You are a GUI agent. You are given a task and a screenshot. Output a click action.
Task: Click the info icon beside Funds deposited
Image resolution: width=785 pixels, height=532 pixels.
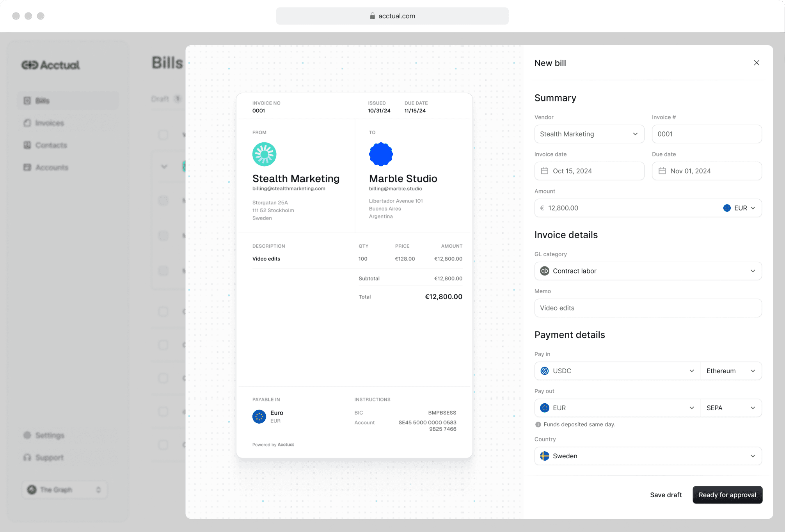(x=538, y=424)
